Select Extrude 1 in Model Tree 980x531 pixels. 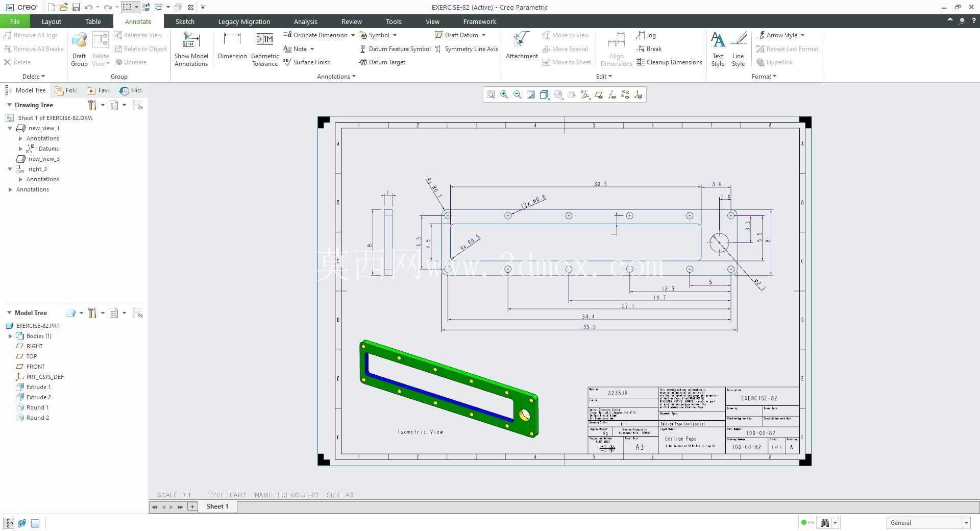[38, 387]
